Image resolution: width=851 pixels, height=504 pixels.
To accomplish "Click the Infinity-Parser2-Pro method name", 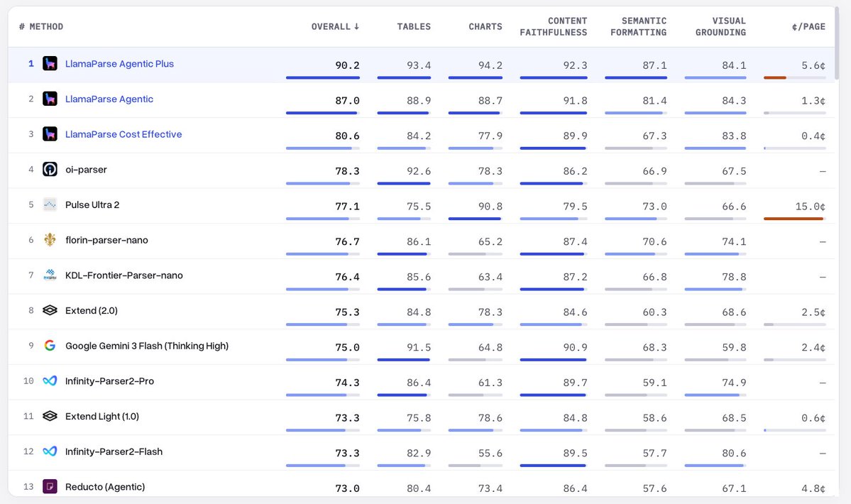I will 109,381.
